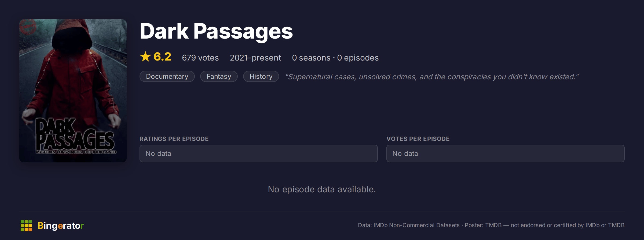Click the Dark Passages title heading
This screenshot has width=644, height=240.
(216, 31)
